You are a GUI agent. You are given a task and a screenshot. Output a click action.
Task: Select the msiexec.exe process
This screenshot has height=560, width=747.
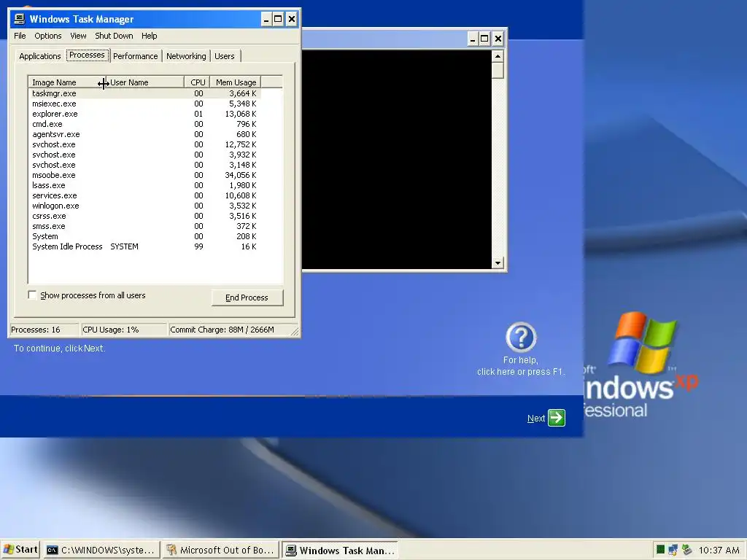point(145,104)
